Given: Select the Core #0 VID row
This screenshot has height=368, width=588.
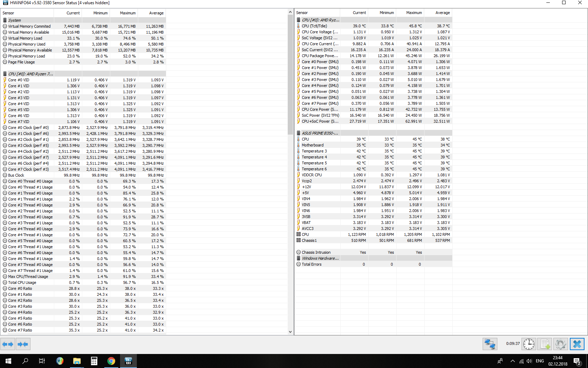Looking at the screenshot, I should (x=83, y=80).
